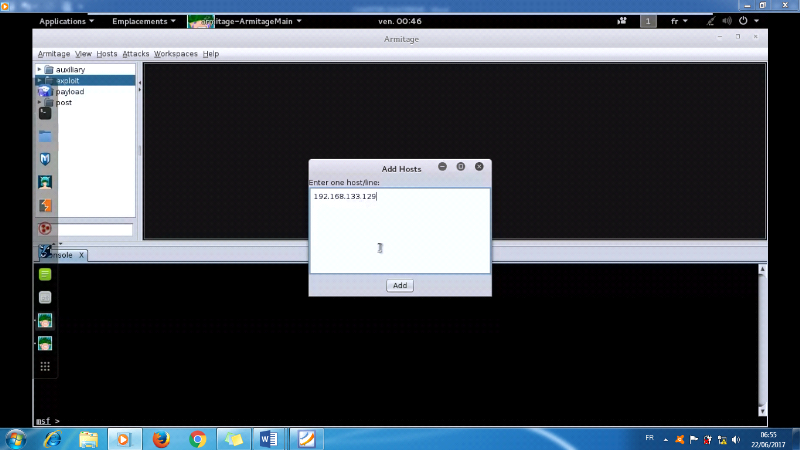Open the clock showing ven. 00:46
Screen dimensions: 800x450
tap(399, 21)
